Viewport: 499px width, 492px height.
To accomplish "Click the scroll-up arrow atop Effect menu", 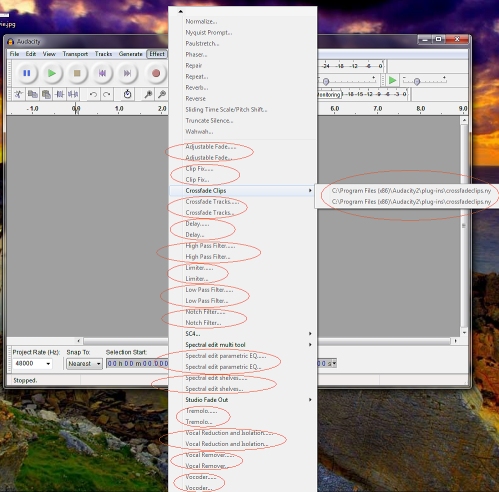I will point(180,11).
